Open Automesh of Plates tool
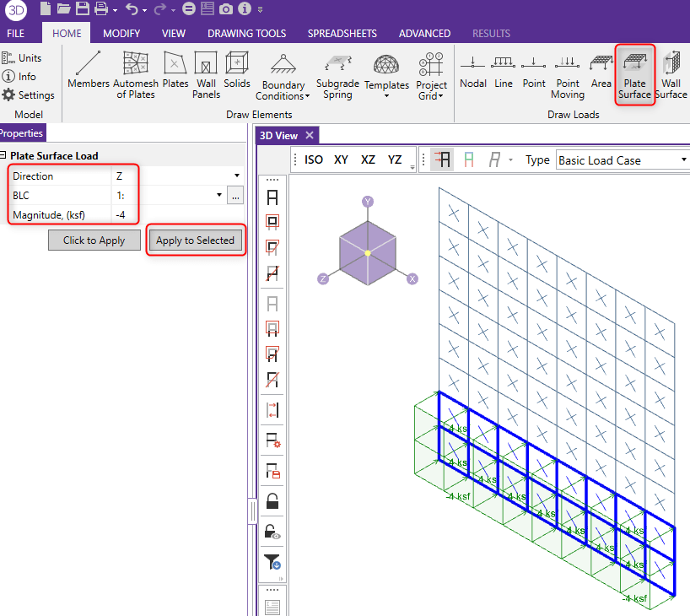 coord(136,74)
